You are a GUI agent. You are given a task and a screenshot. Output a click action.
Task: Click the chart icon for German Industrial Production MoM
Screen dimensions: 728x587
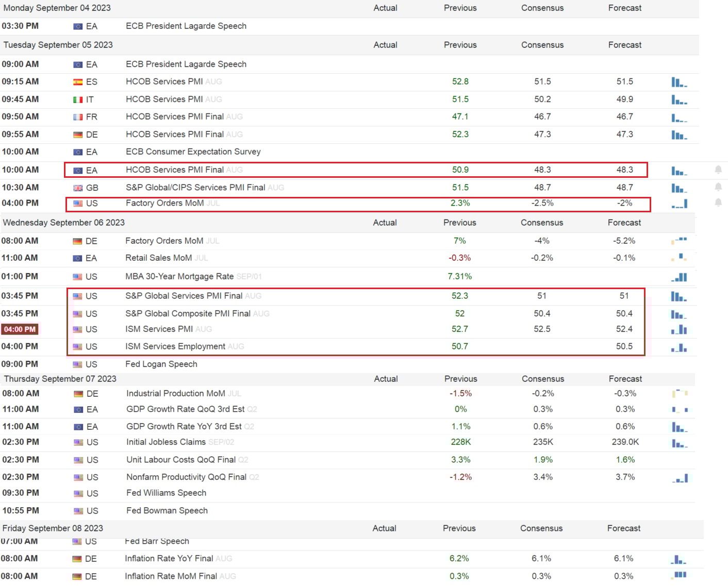pyautogui.click(x=680, y=394)
